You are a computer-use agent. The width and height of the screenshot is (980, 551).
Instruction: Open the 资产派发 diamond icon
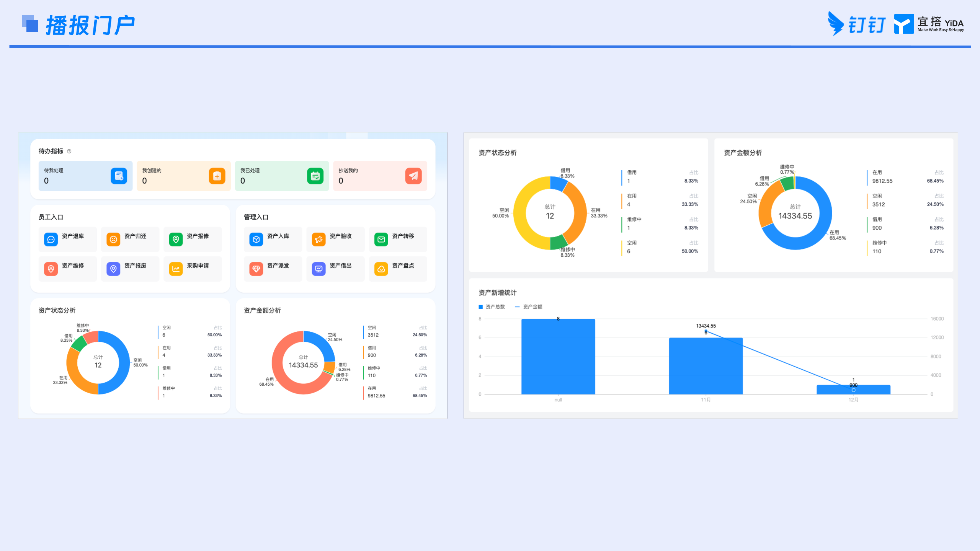(256, 269)
